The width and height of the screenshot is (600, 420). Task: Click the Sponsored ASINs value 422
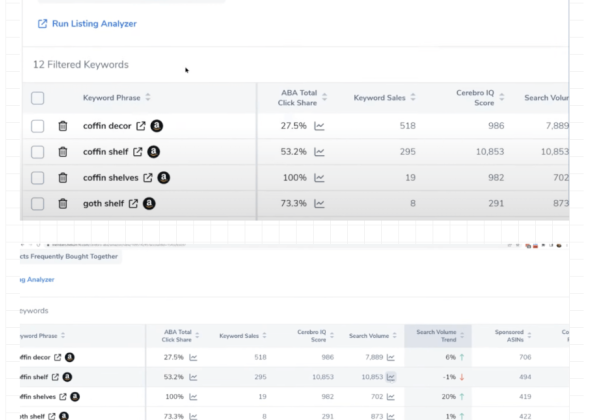pos(525,416)
